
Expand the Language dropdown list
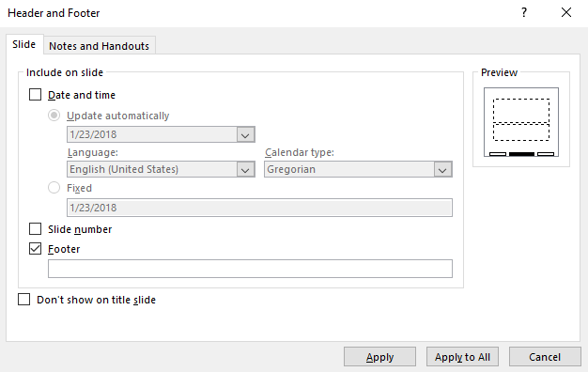tap(245, 169)
